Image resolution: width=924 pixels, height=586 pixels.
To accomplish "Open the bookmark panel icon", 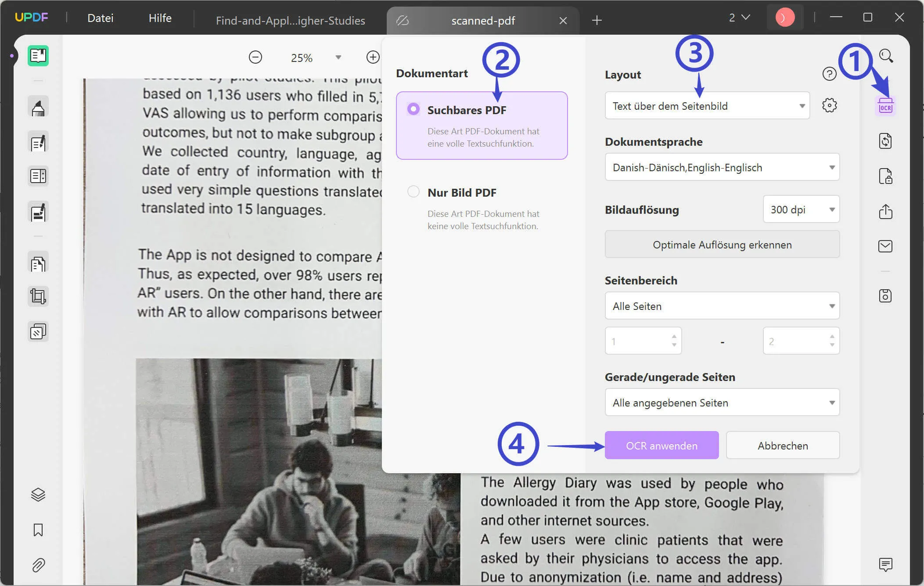I will coord(38,530).
